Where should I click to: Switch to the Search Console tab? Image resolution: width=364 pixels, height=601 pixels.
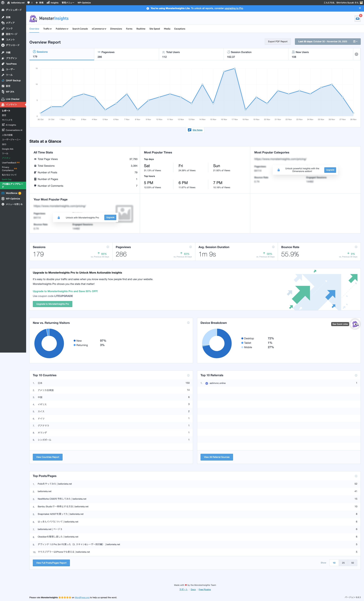click(80, 29)
